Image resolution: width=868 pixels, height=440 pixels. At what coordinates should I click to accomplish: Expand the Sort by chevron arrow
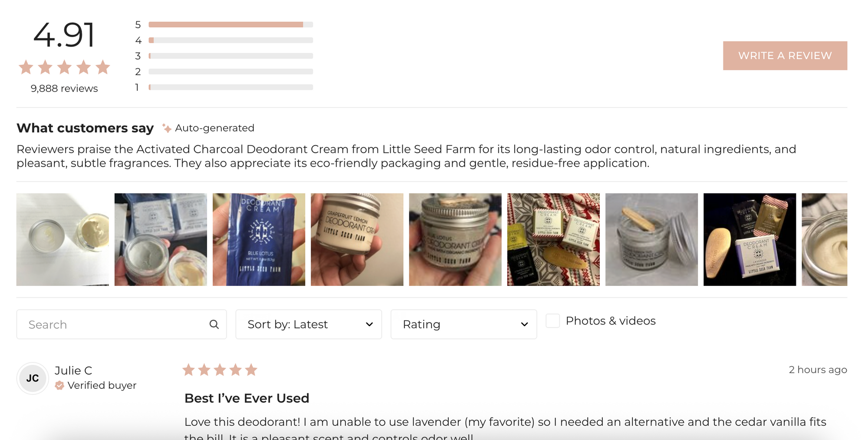(369, 324)
